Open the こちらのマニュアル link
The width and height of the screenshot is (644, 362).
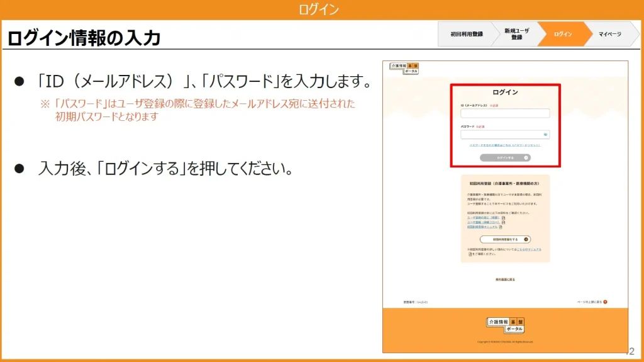click(x=528, y=249)
